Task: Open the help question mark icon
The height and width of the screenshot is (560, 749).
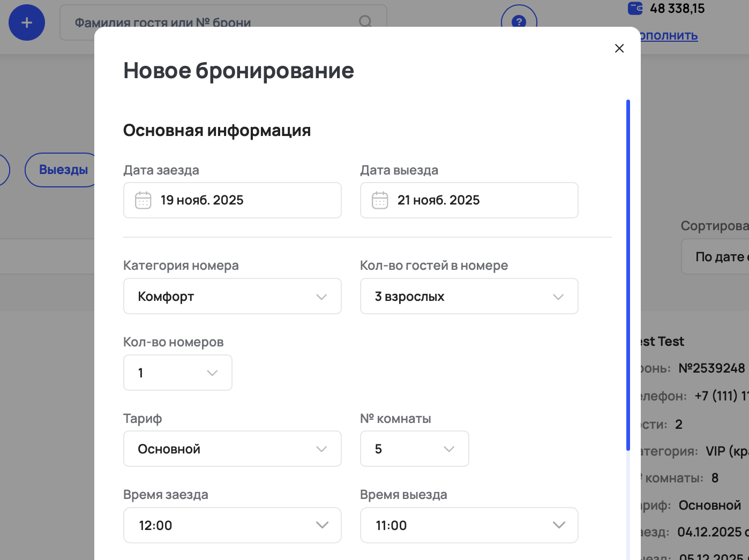Action: 519,21
